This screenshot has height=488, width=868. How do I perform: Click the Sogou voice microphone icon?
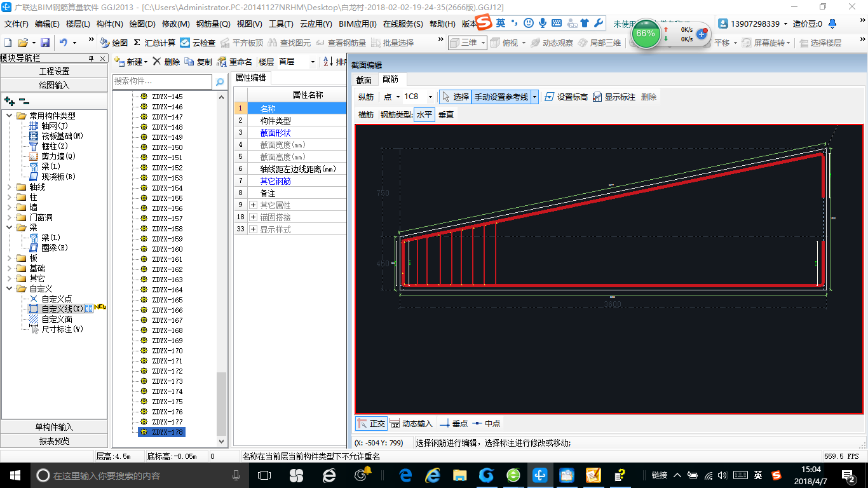click(543, 23)
